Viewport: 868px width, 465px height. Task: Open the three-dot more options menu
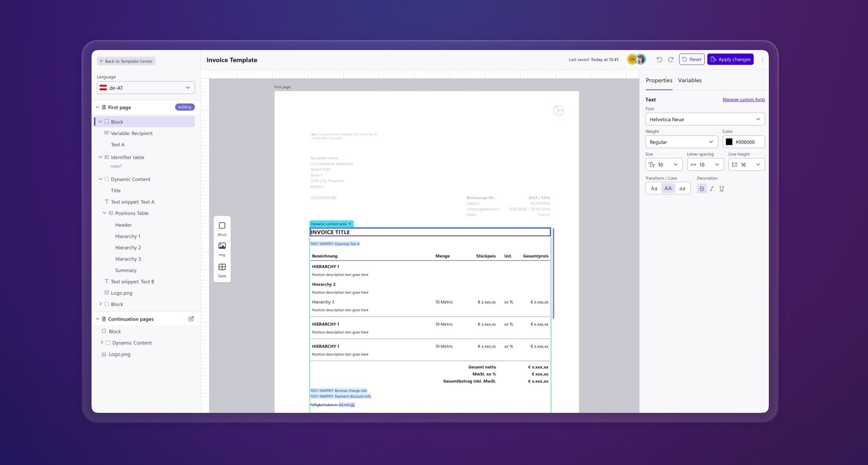click(x=762, y=60)
